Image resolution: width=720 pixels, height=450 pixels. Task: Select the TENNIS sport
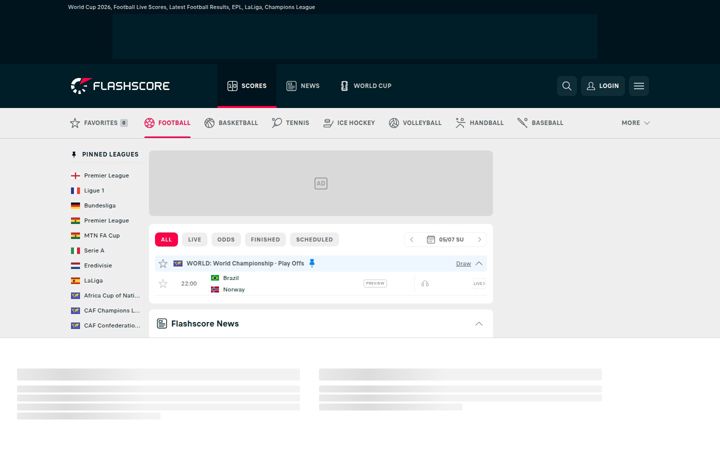290,123
